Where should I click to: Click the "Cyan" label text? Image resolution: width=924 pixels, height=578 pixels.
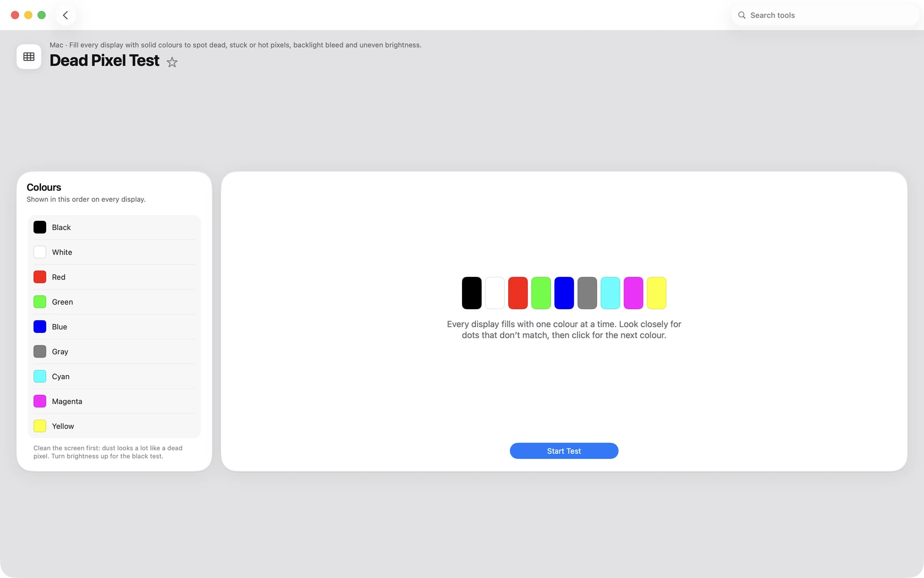(61, 376)
